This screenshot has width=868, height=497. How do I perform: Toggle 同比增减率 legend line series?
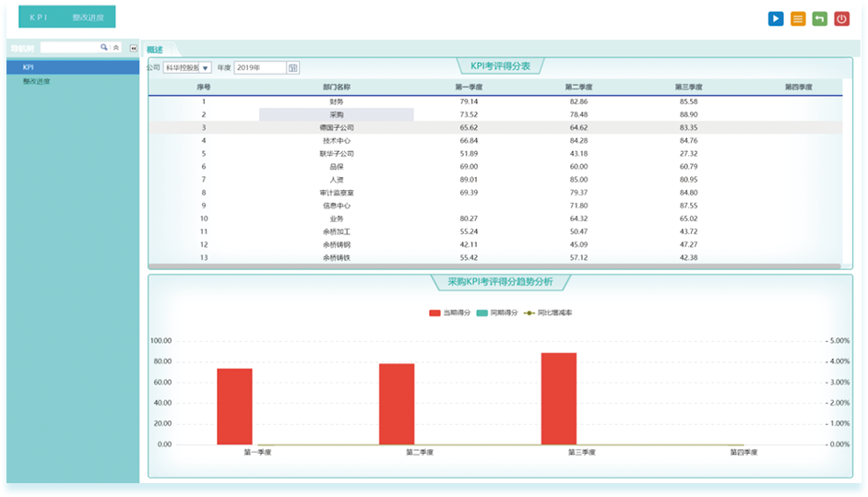coord(547,314)
